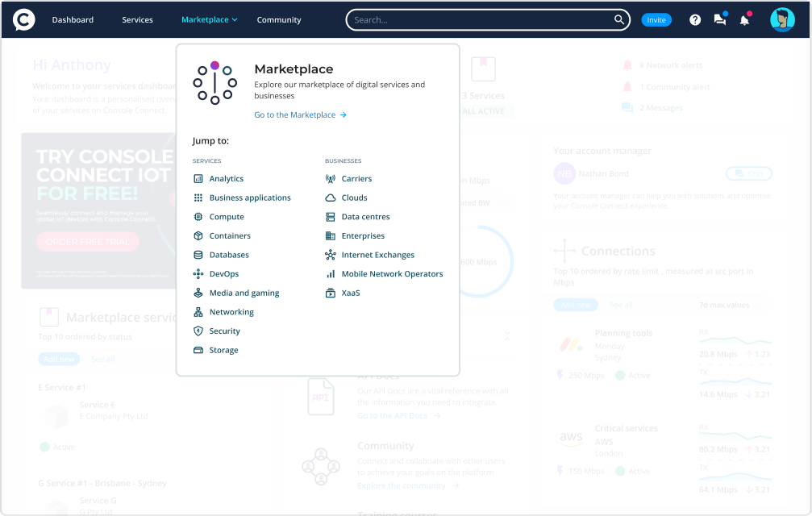Click the Mobile Network Operators bars icon
The height and width of the screenshot is (516, 812).
[331, 274]
